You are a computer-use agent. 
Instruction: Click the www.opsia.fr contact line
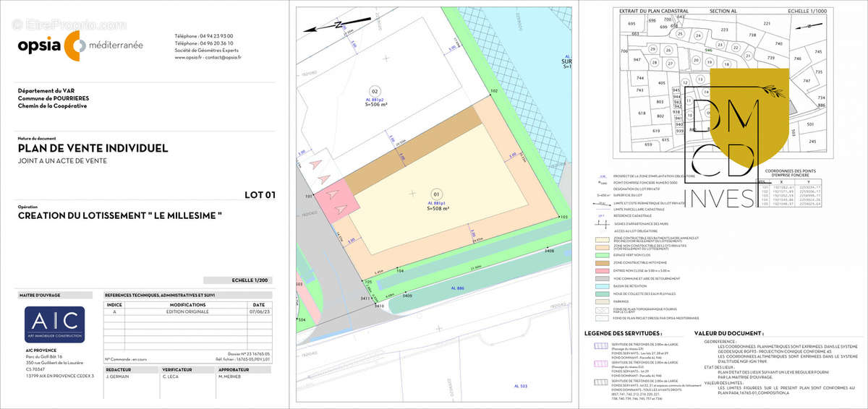pyautogui.click(x=208, y=57)
